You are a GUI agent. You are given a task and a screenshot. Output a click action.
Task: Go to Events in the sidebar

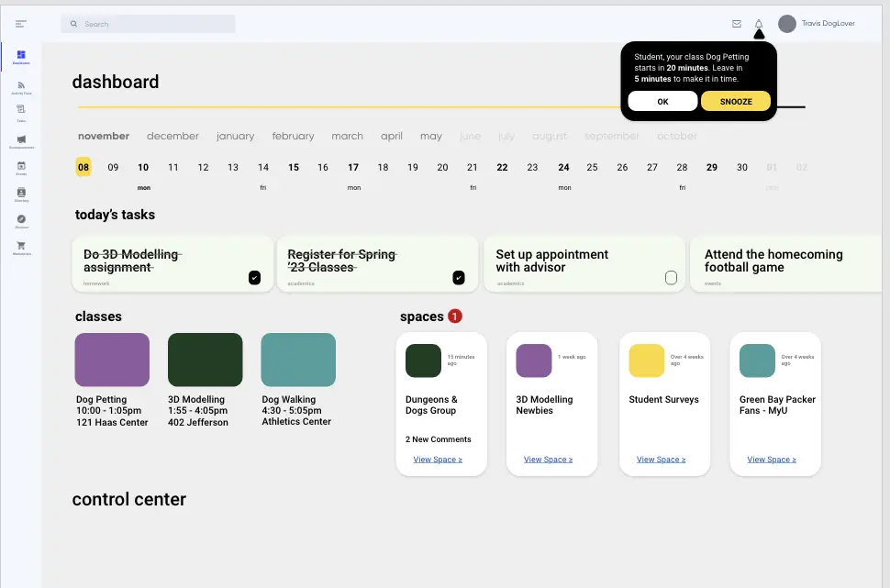[x=20, y=165]
